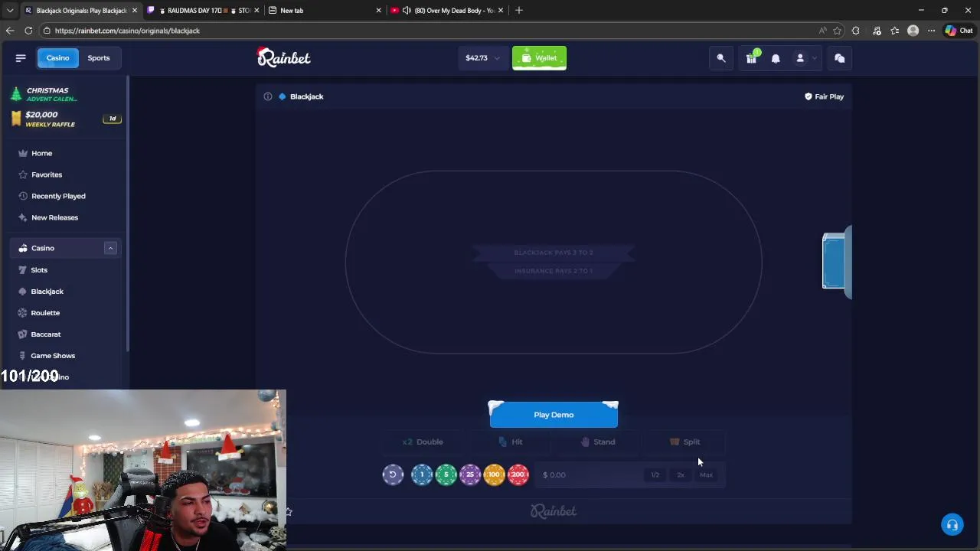Reload the page with refresh icon
Screen dimensions: 980x551
tap(28, 31)
